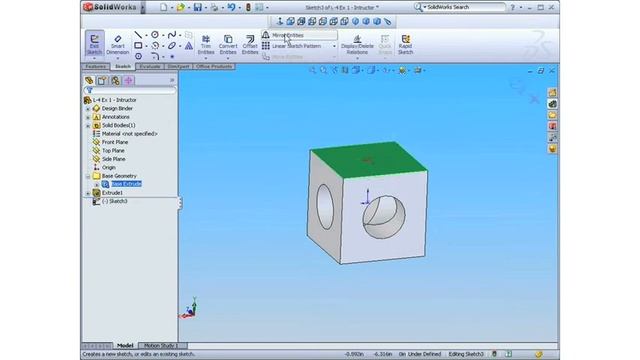Click Mirror Entities

point(299,36)
